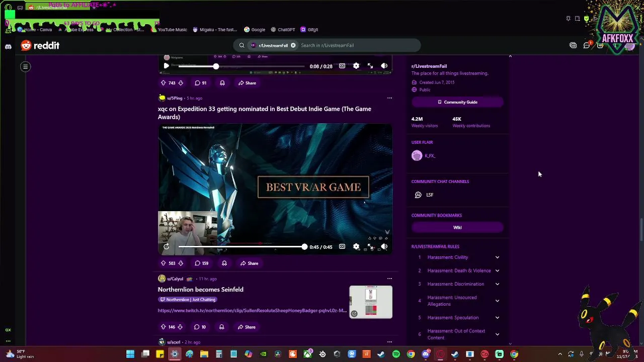The width and height of the screenshot is (644, 362).
Task: Seek the xqc video progress bar
Action: coord(241,246)
